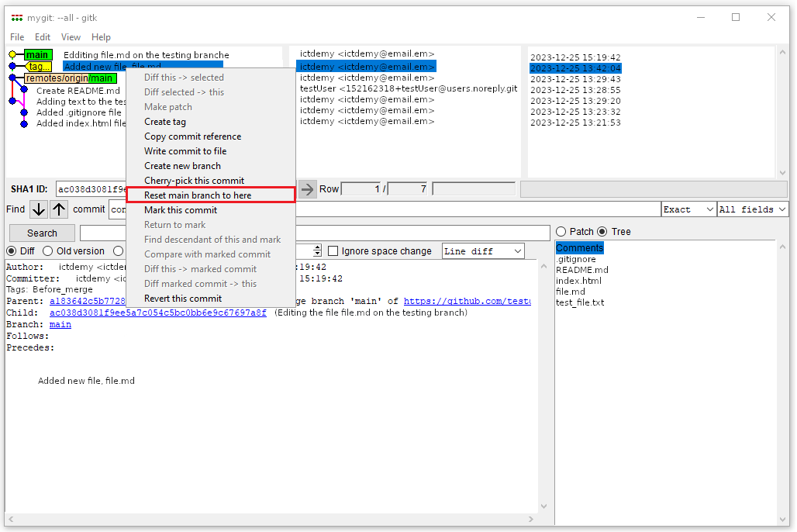The height and width of the screenshot is (532, 797).
Task: Select README.md in the file tree
Action: (x=581, y=270)
